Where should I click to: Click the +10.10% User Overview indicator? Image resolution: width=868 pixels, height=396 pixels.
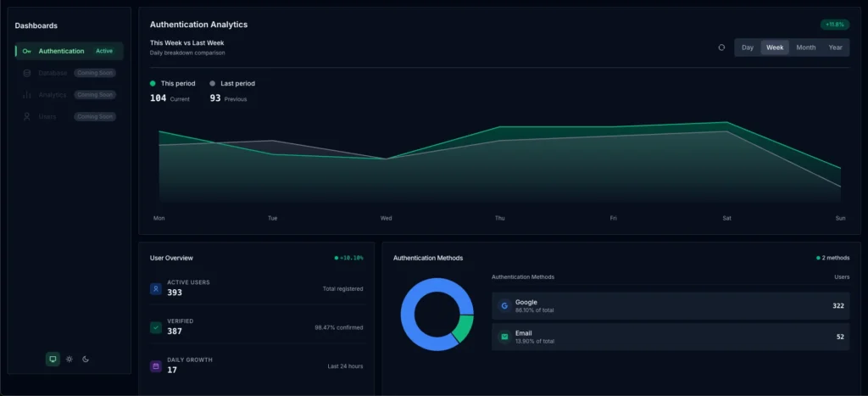coord(348,258)
